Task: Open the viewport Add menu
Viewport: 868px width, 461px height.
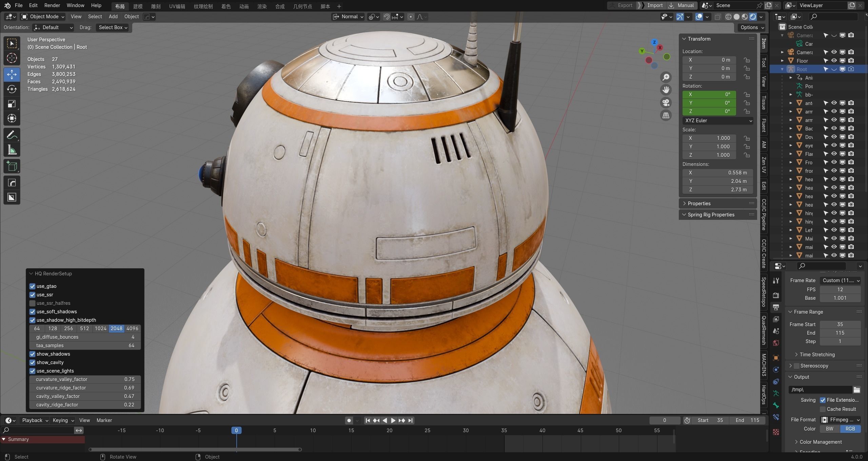Action: coord(113,17)
